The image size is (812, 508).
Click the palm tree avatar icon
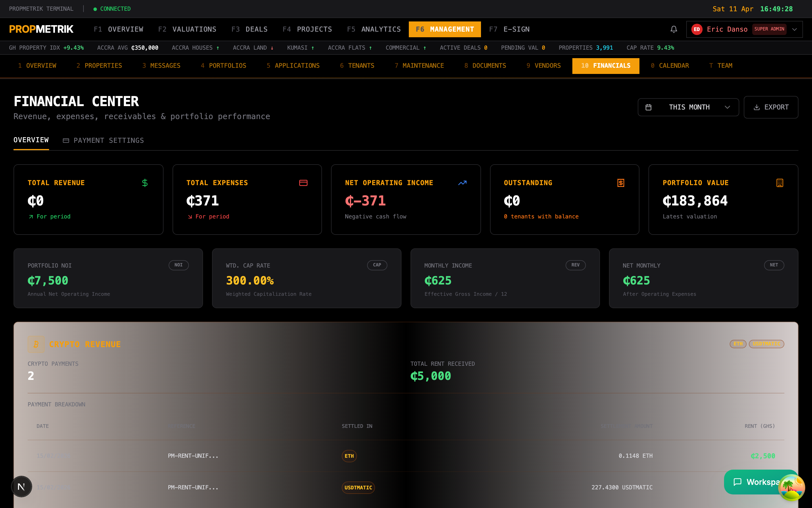[791, 487]
